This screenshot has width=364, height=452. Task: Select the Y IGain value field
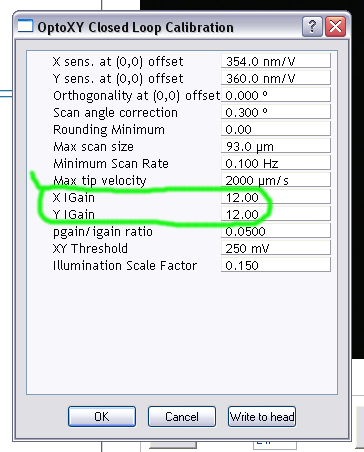pyautogui.click(x=276, y=214)
